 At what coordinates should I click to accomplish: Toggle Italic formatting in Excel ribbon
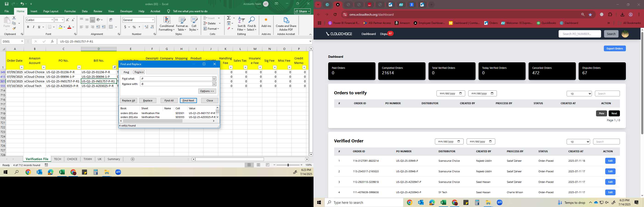tap(34, 27)
